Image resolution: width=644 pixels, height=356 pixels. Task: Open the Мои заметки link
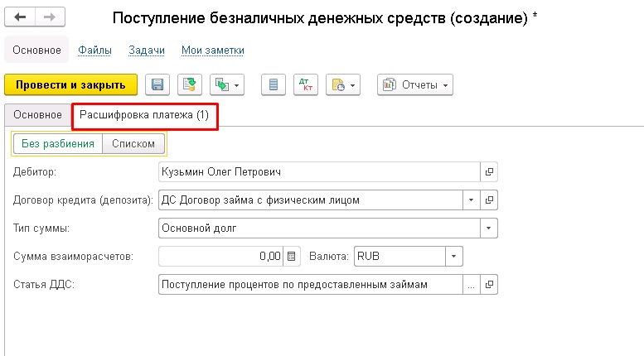213,50
